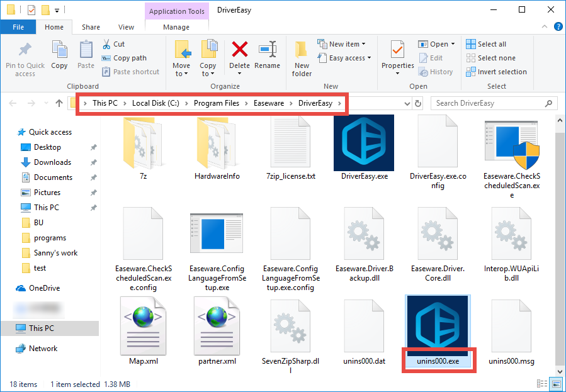Viewport: 566px width, 392px height.
Task: Click the vertical scrollbar down arrow
Action: tap(560, 371)
